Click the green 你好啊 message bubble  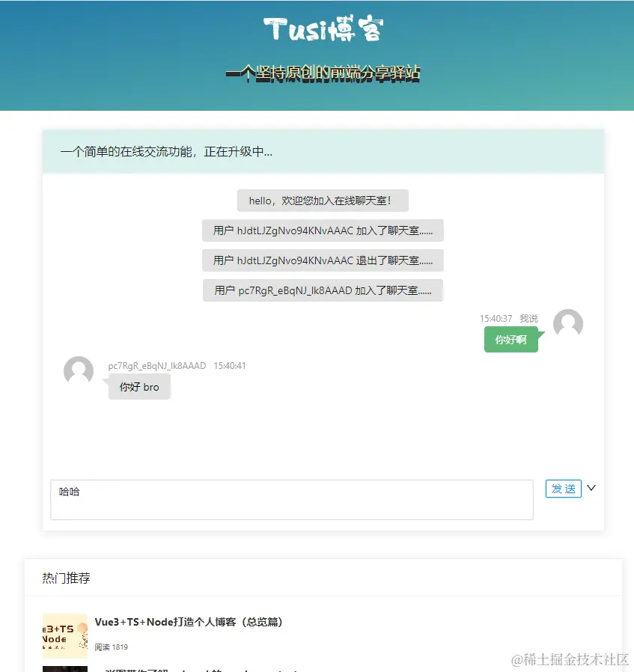pyautogui.click(x=511, y=340)
